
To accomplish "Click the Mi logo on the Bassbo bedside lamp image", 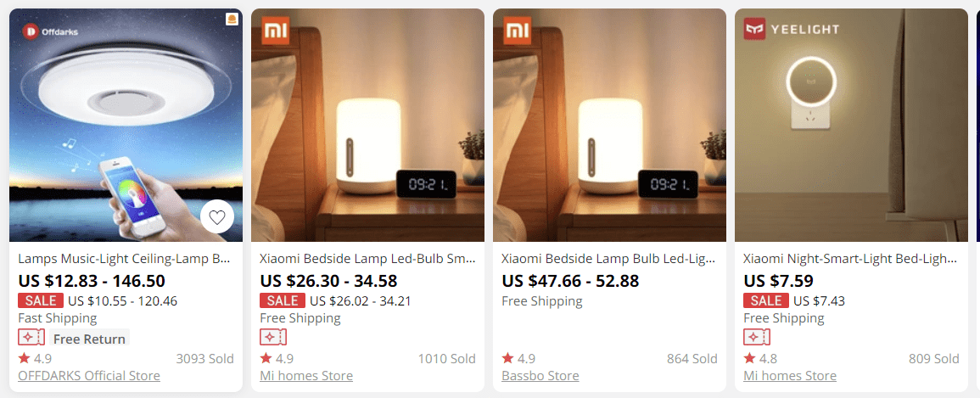I will point(517,31).
